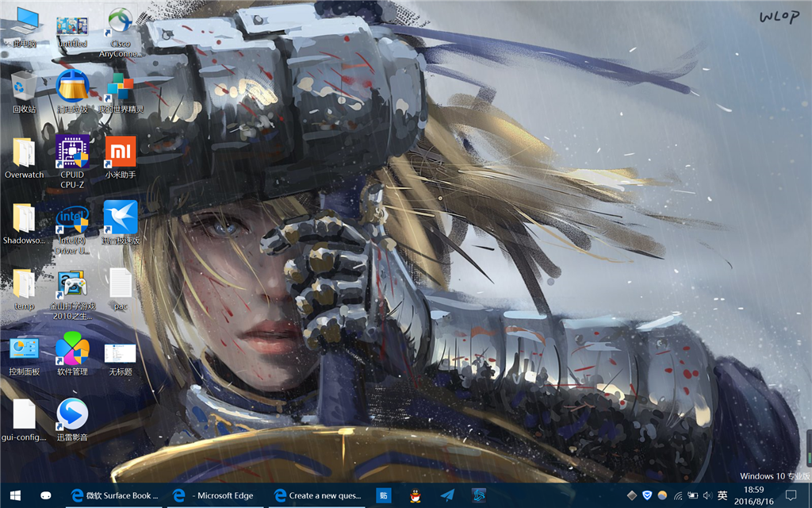Select the Intel(R) Driver Update shortcut

(x=72, y=228)
